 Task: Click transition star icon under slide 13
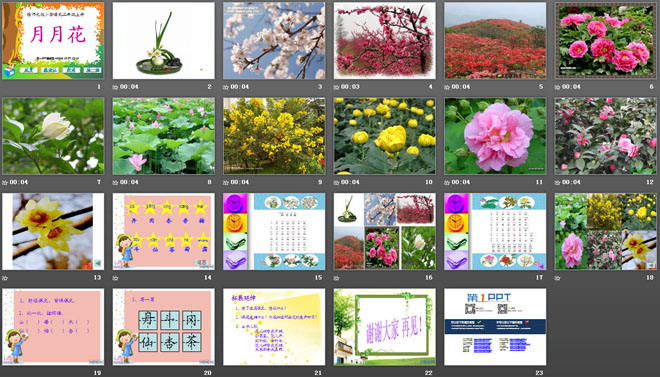click(5, 278)
